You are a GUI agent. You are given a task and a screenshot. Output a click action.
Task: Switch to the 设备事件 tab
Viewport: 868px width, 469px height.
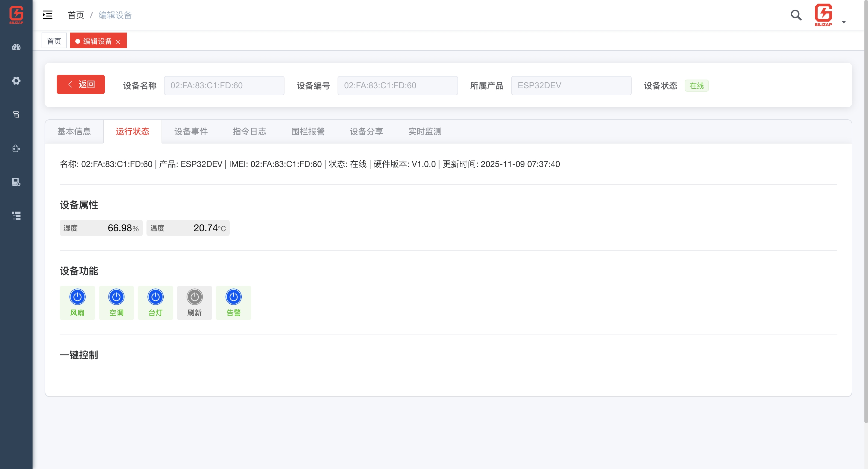(x=191, y=131)
